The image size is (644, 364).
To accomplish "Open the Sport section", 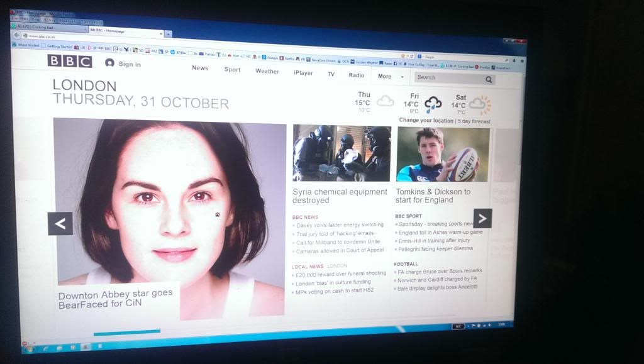I will [x=232, y=69].
